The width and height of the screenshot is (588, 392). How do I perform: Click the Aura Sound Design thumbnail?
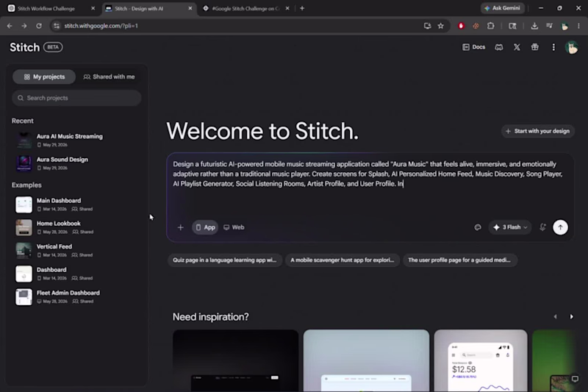pos(24,163)
